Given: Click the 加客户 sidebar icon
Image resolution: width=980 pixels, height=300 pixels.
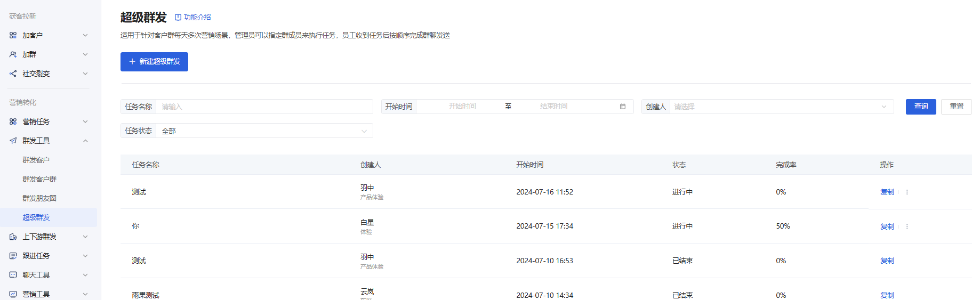Looking at the screenshot, I should [13, 35].
